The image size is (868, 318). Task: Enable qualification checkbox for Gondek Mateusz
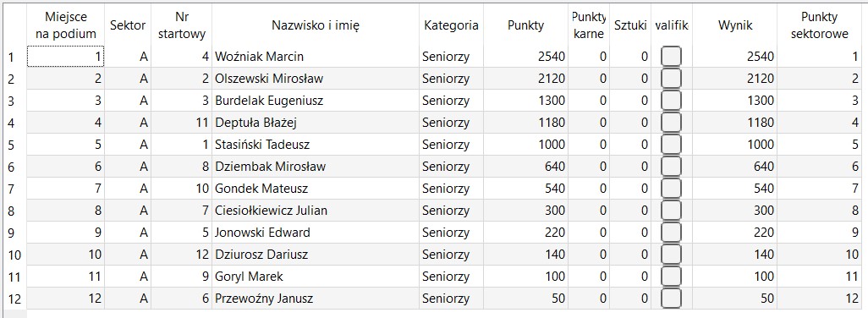671,189
